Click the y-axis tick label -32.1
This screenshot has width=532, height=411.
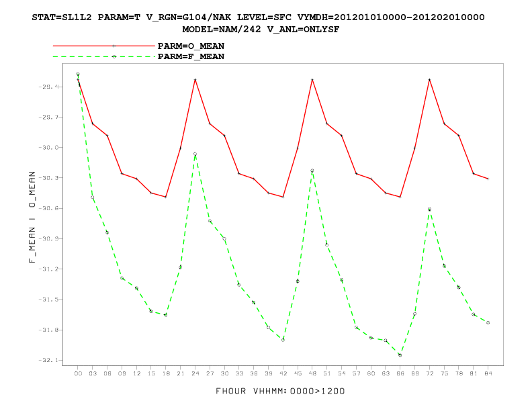click(x=48, y=360)
